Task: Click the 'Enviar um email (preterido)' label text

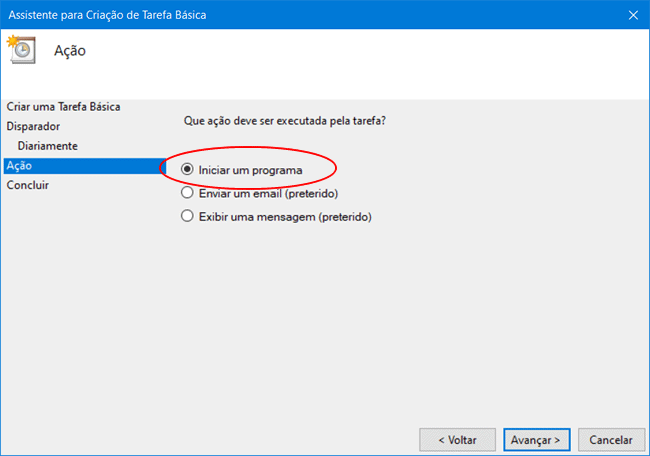Action: click(268, 193)
